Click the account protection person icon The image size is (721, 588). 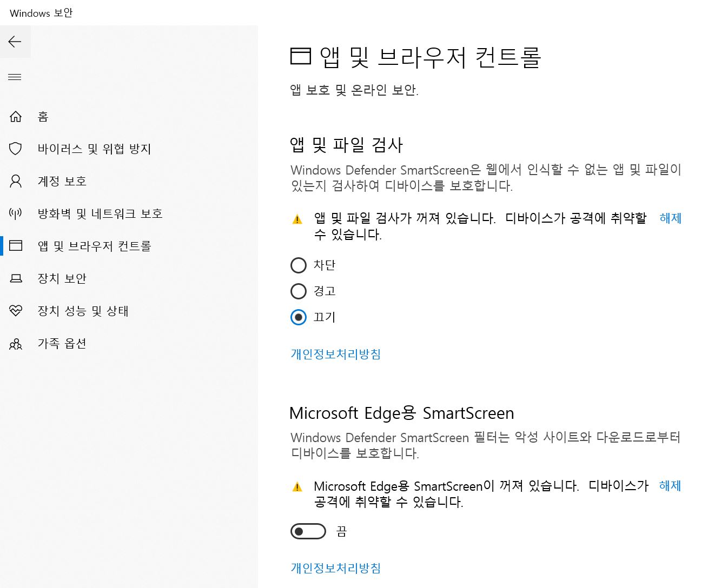[x=16, y=181]
